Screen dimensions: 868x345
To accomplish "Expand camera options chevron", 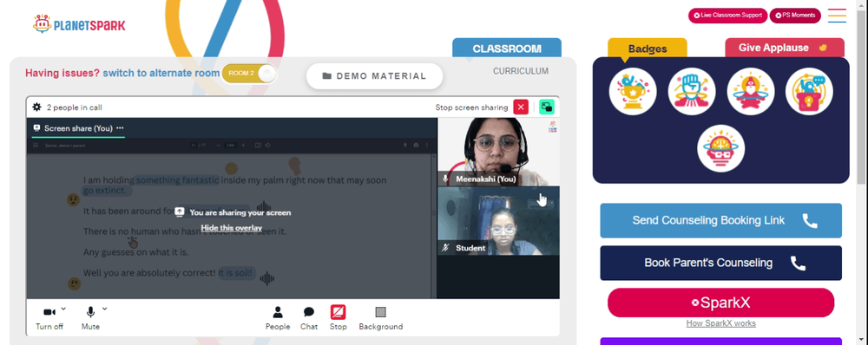I will tap(63, 309).
